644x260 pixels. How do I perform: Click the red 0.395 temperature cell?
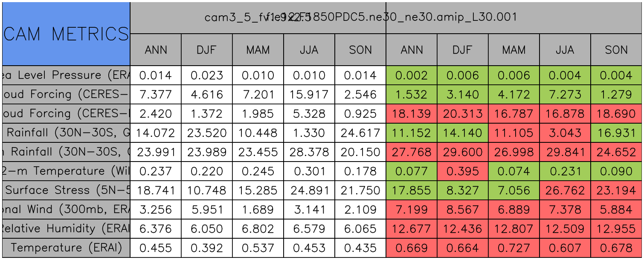[x=463, y=171]
